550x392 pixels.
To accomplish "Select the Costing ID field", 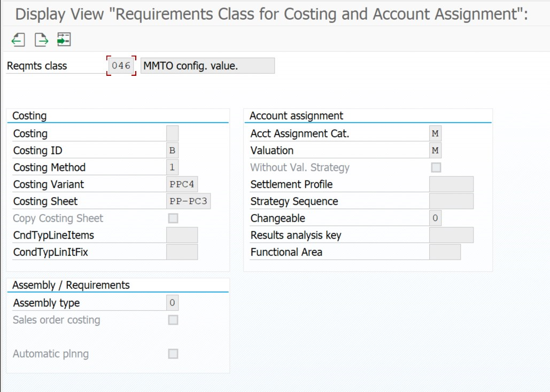I will (x=172, y=151).
